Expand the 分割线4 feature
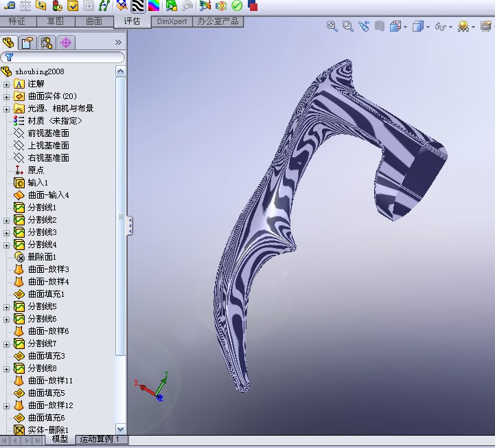This screenshot has width=495, height=448. [x=7, y=245]
